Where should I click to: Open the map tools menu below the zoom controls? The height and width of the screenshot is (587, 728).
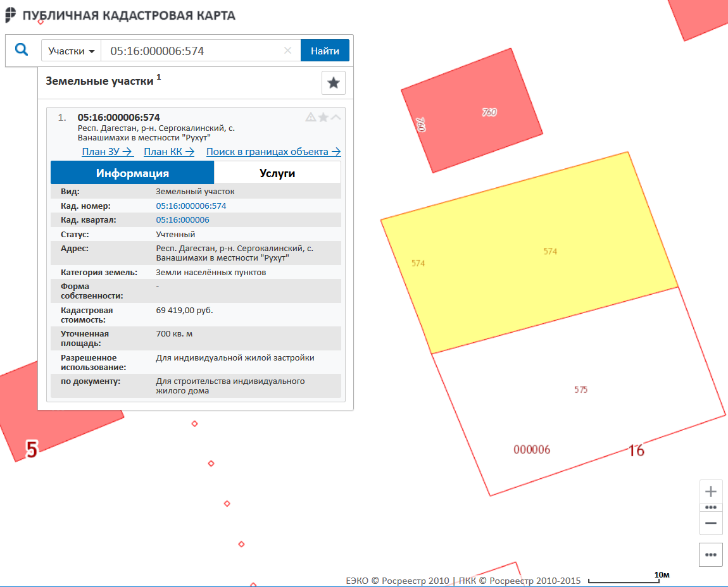710,555
